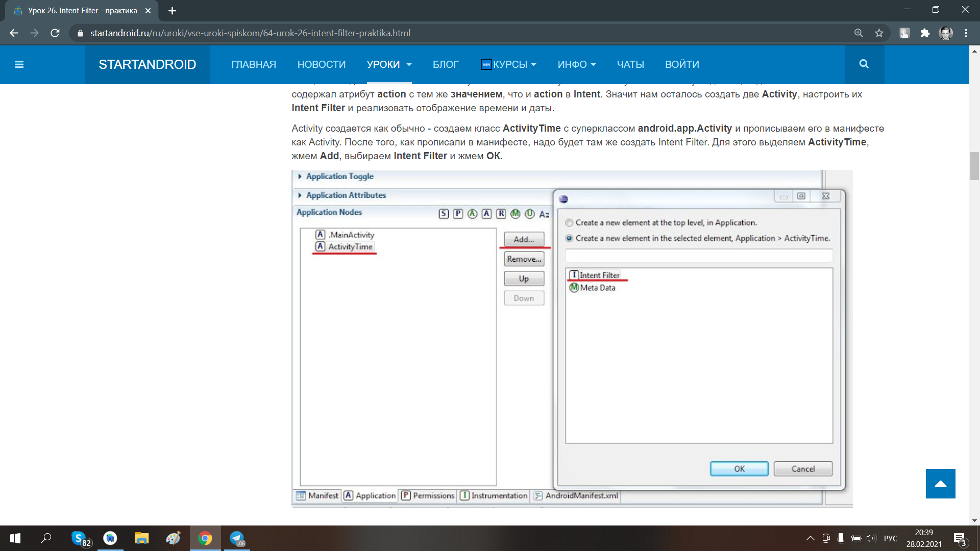
Task: Open the hamburger sidebar menu
Action: 19,64
